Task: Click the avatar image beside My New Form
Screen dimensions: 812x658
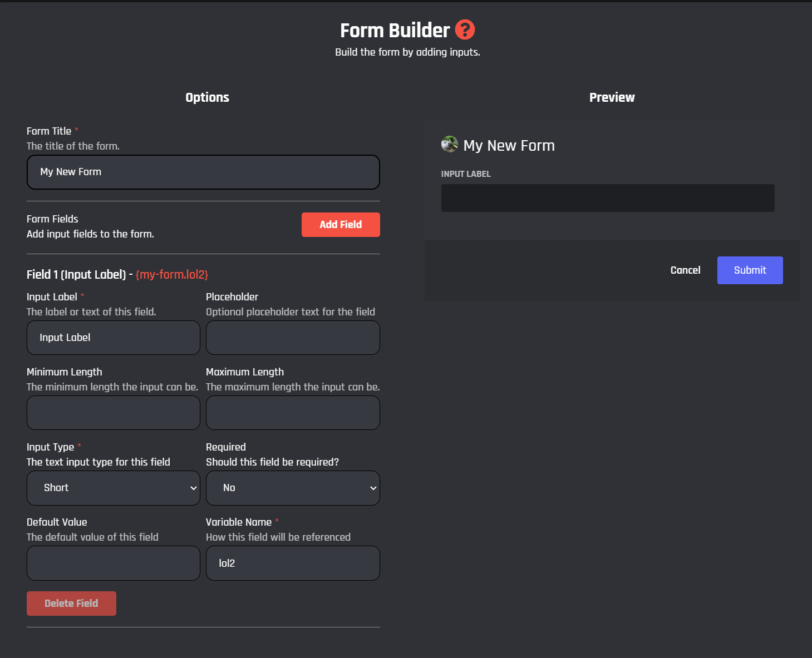Action: pos(449,145)
